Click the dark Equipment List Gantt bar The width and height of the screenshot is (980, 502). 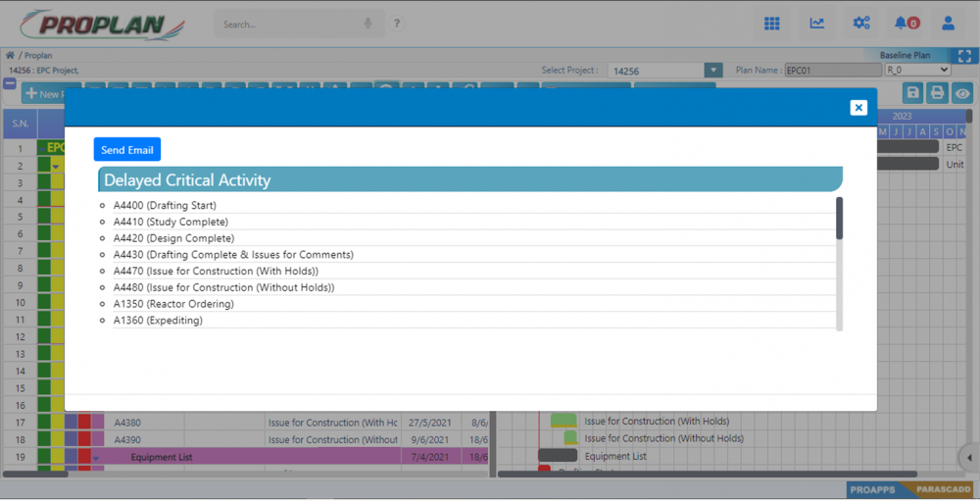(x=558, y=456)
